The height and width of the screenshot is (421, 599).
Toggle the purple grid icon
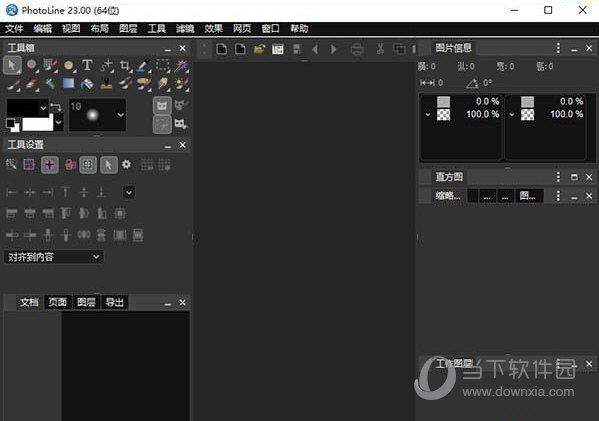coord(29,165)
